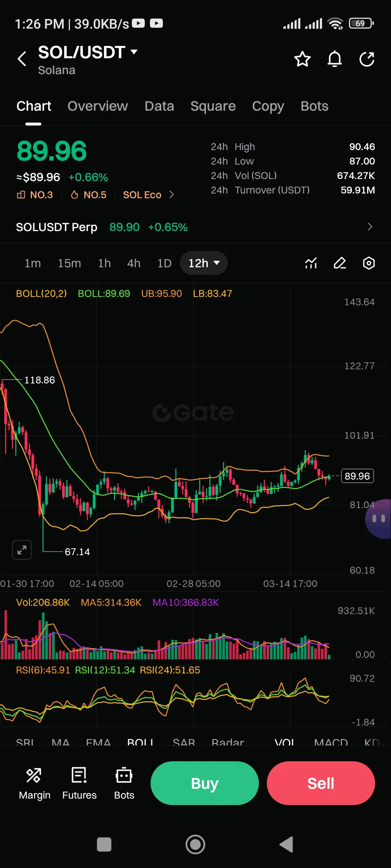Select the 15m timeframe
The height and width of the screenshot is (868, 391).
(69, 263)
